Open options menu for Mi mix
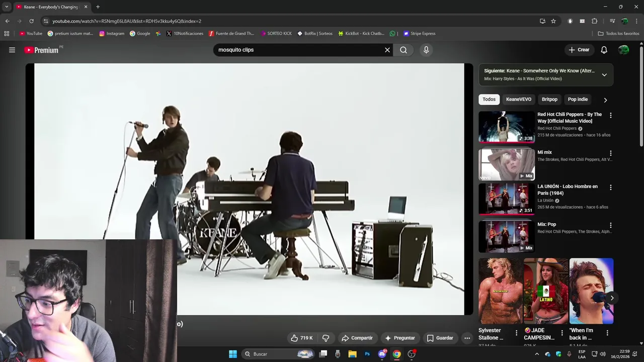Viewport: 644px width, 362px height. point(611,153)
